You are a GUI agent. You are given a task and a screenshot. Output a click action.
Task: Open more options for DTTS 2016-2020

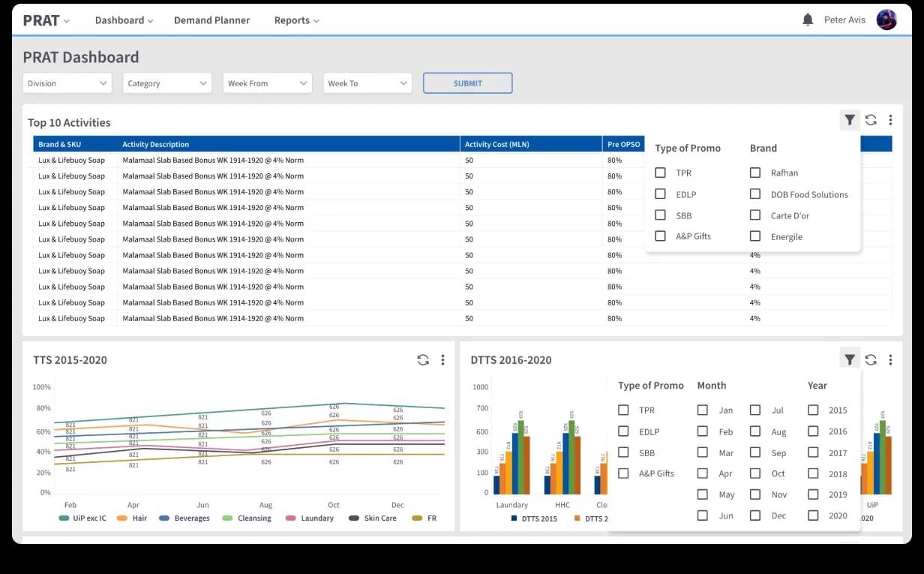pyautogui.click(x=890, y=360)
